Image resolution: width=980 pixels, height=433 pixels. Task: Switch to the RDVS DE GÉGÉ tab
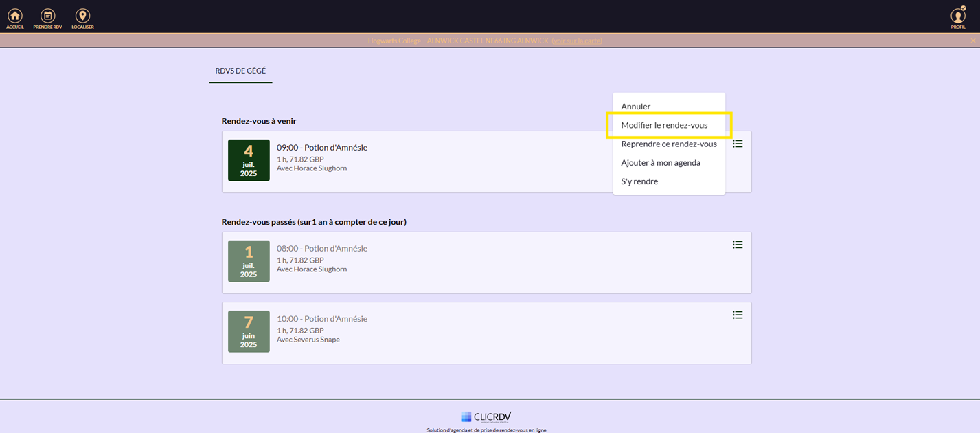tap(240, 71)
